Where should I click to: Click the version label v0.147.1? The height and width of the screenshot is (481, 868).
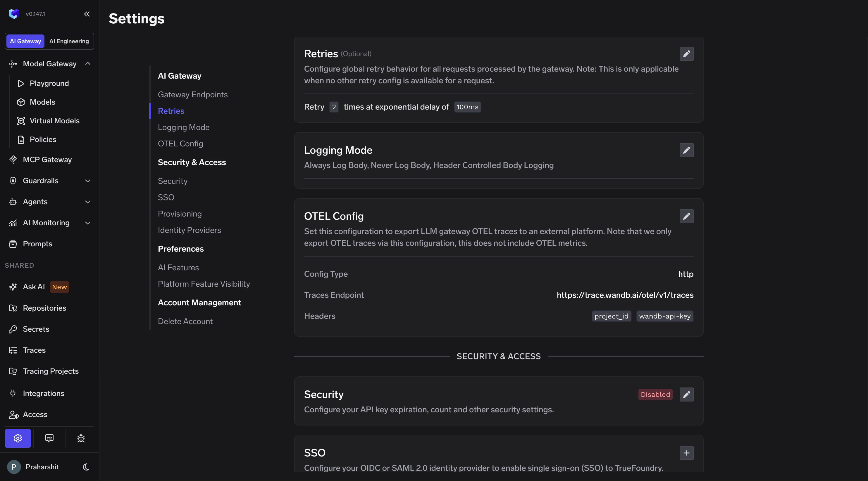coord(35,14)
